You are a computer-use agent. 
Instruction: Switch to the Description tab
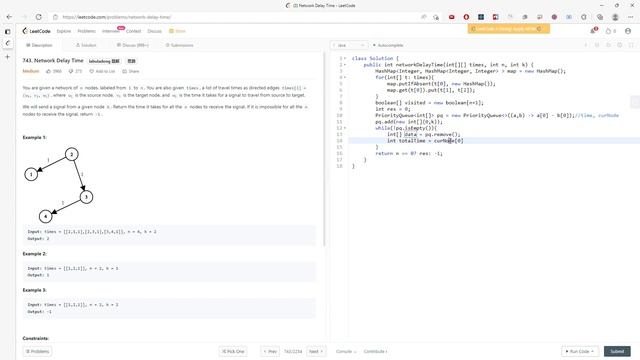[39, 45]
